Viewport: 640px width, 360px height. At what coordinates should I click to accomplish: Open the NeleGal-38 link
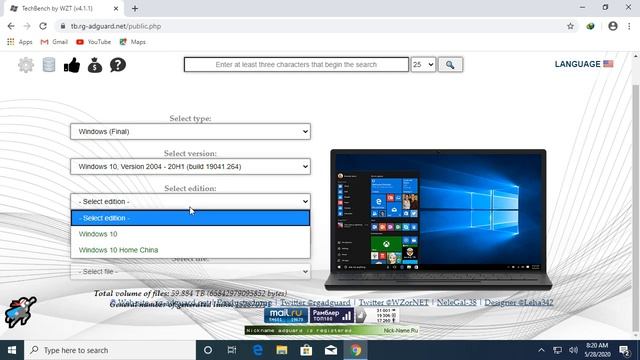(x=457, y=302)
